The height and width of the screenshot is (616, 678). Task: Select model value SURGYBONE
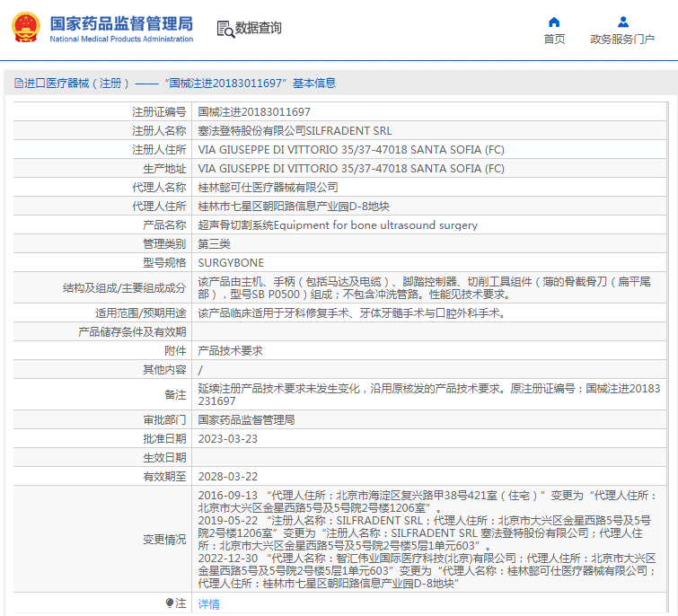pos(231,263)
